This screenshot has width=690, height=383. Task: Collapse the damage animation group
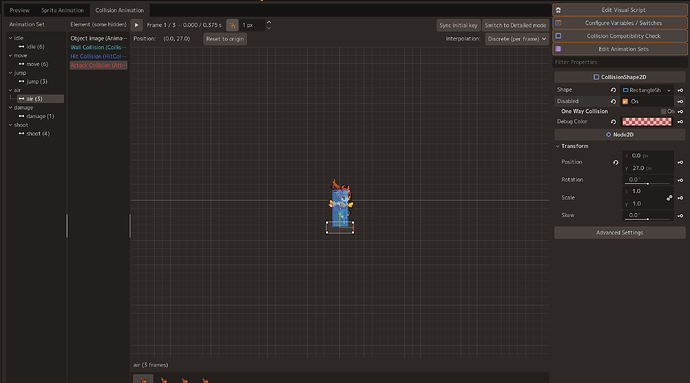[x=11, y=108]
